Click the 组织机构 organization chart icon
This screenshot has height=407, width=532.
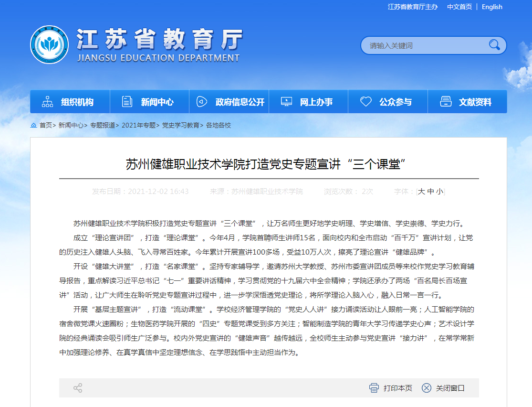coord(47,102)
